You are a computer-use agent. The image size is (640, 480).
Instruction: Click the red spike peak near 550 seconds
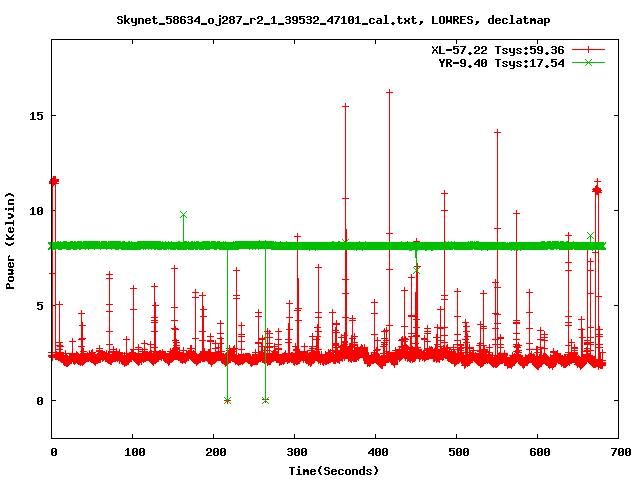tap(497, 132)
